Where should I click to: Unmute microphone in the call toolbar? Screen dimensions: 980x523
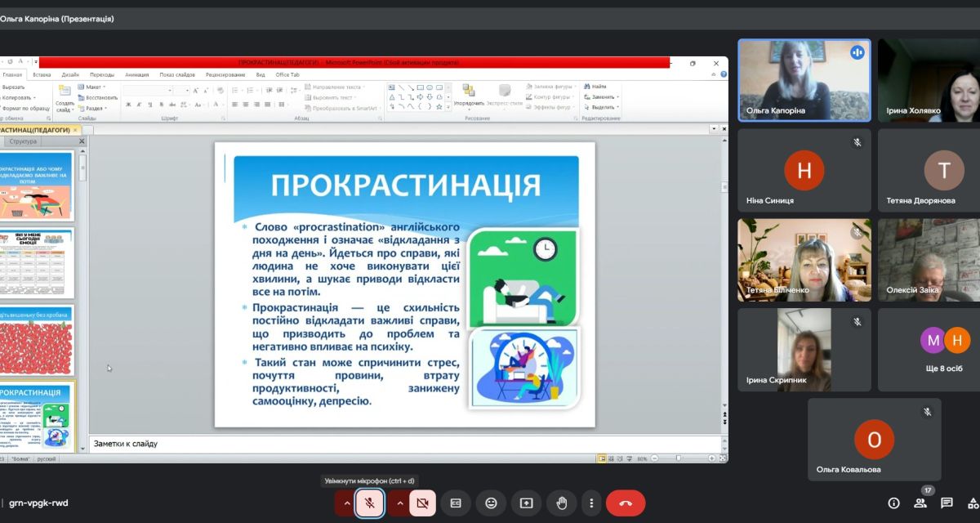click(x=370, y=503)
